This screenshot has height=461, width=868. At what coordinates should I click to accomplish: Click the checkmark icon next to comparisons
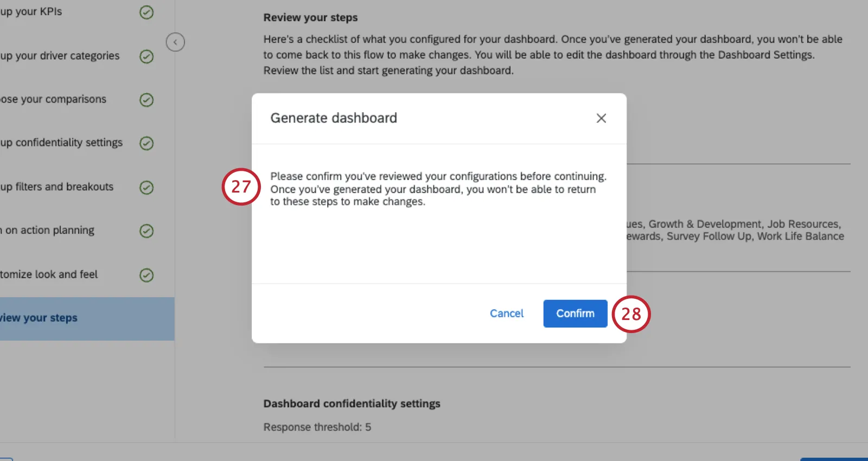[x=146, y=100]
